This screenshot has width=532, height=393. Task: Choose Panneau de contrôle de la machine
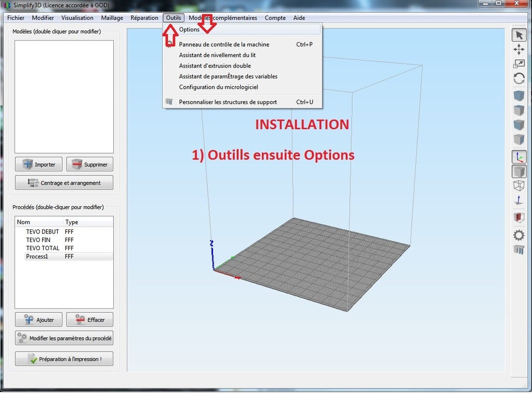click(x=242, y=45)
